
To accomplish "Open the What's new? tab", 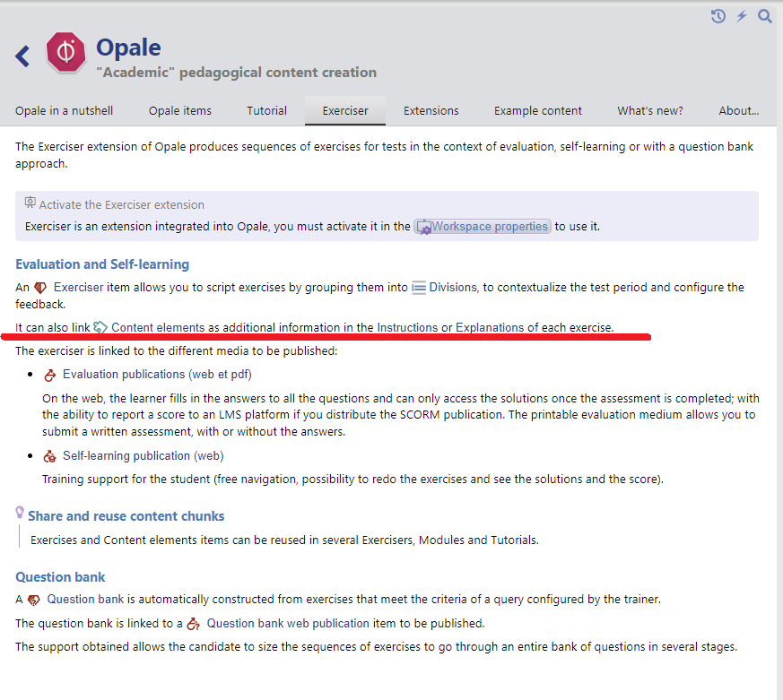I will (x=650, y=111).
